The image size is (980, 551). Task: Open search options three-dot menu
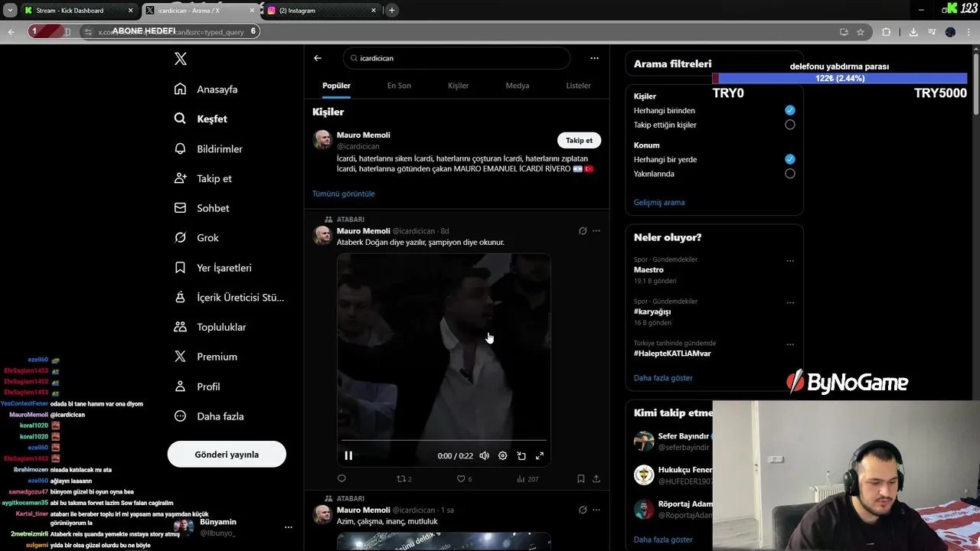pos(594,58)
